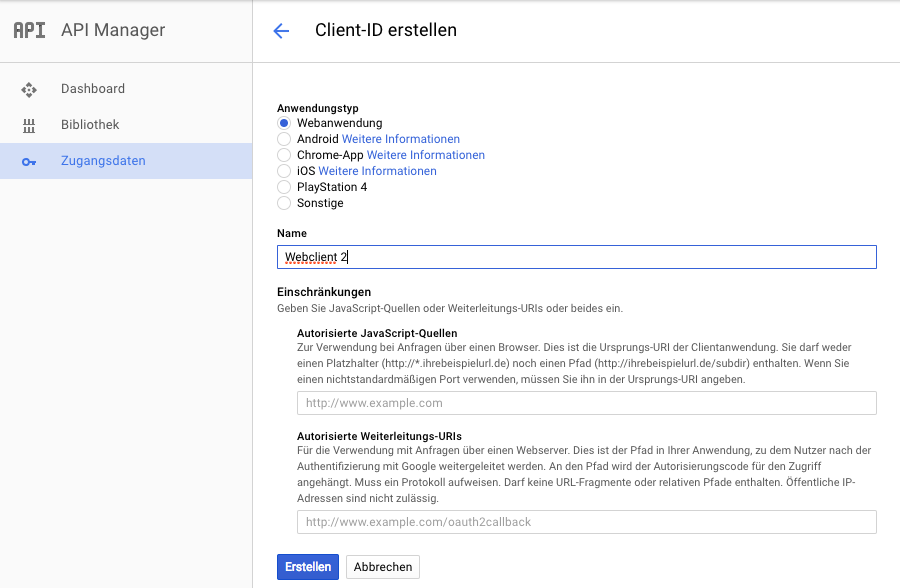Choose the Chrome-App radio option

pyautogui.click(x=284, y=155)
